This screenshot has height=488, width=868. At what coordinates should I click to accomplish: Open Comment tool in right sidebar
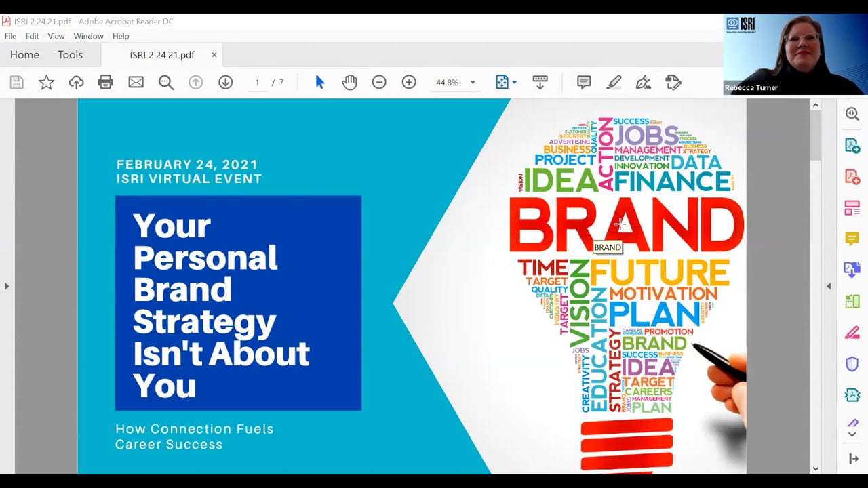(x=852, y=239)
